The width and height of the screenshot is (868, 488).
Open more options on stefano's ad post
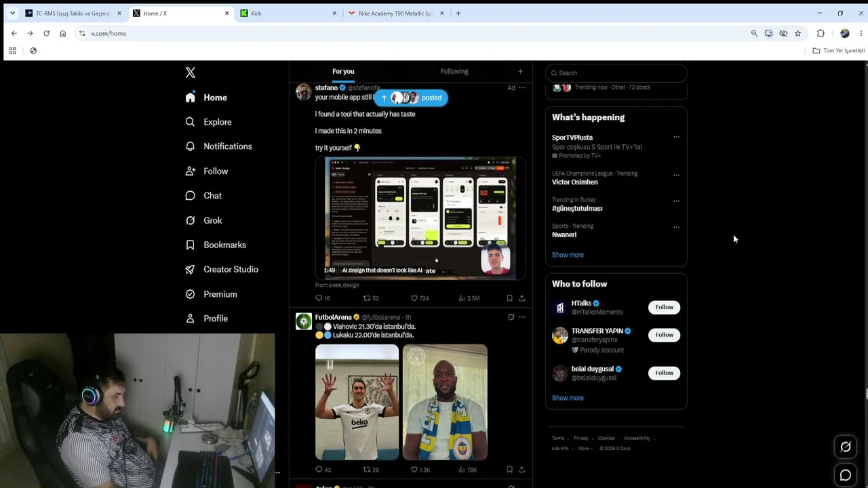521,87
